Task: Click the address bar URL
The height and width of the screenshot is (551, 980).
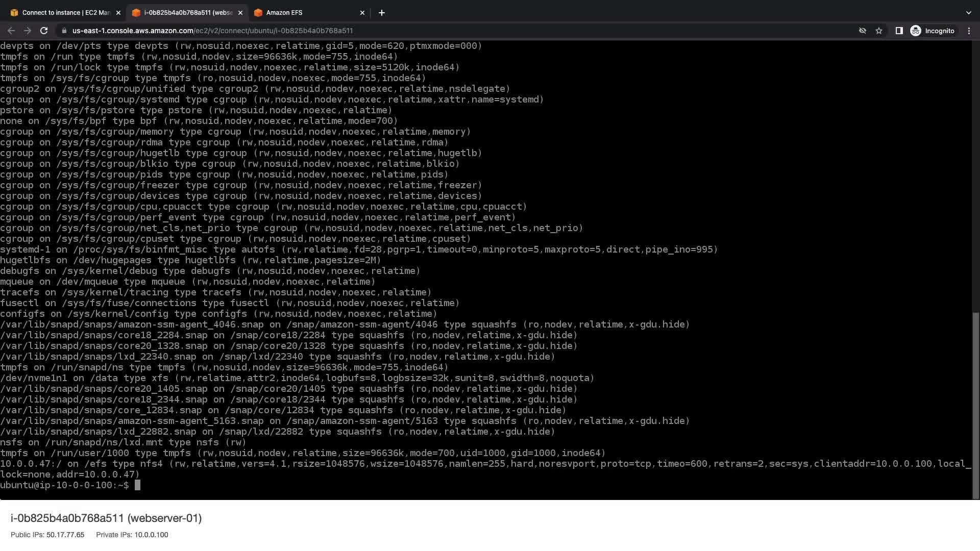Action: tap(212, 31)
